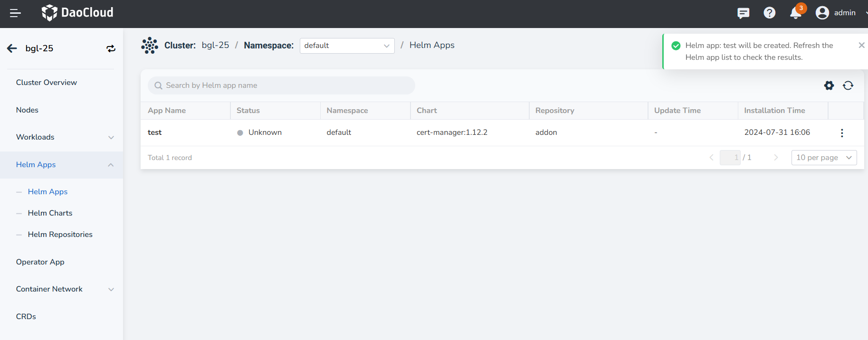The height and width of the screenshot is (340, 868).
Task: Change the 10 per page selector
Action: [823, 158]
